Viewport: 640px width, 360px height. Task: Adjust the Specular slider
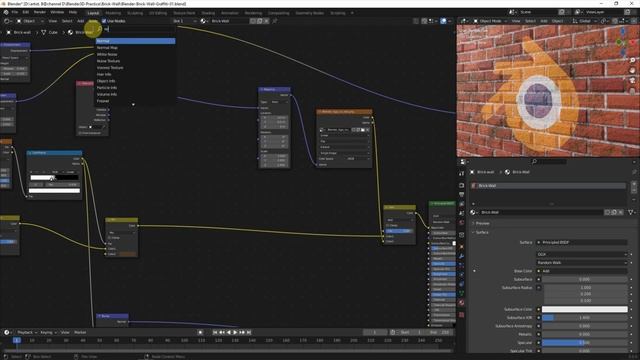click(x=584, y=342)
